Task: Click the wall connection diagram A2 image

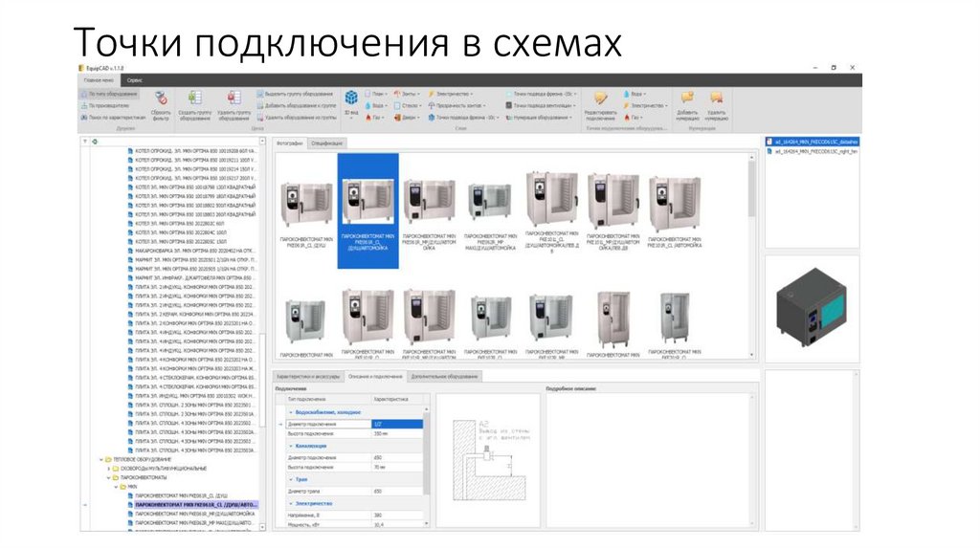Action: pyautogui.click(x=488, y=460)
